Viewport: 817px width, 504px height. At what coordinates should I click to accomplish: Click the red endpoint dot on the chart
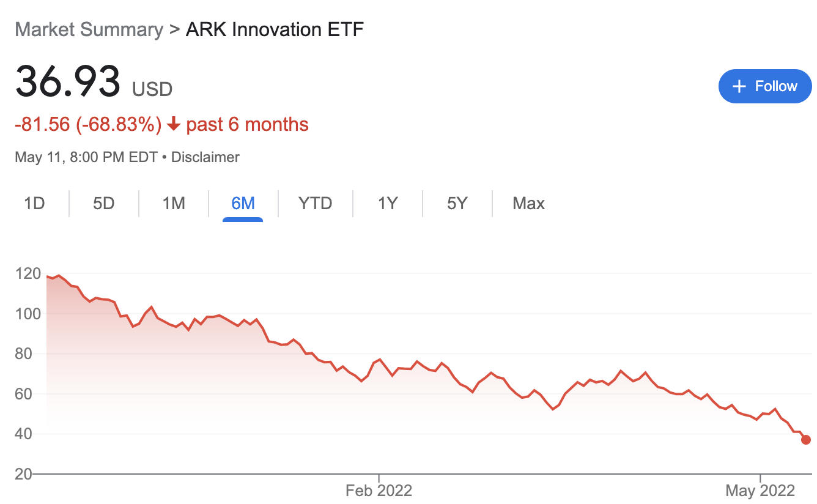point(806,440)
